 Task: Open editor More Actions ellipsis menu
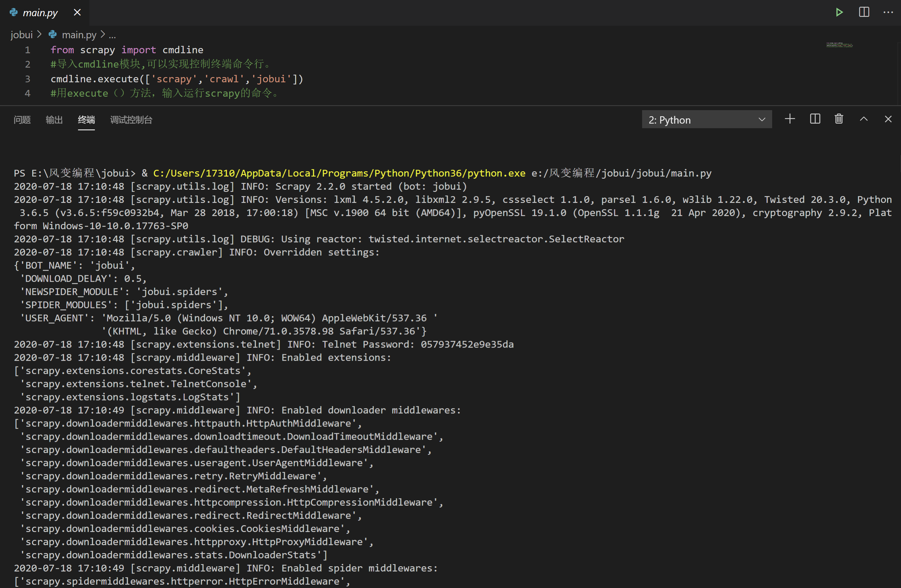(888, 12)
